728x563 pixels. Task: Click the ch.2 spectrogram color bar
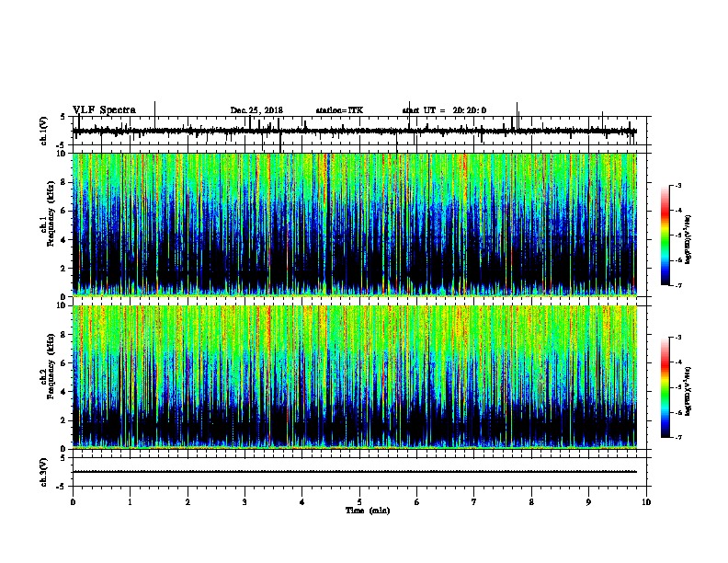[665, 387]
